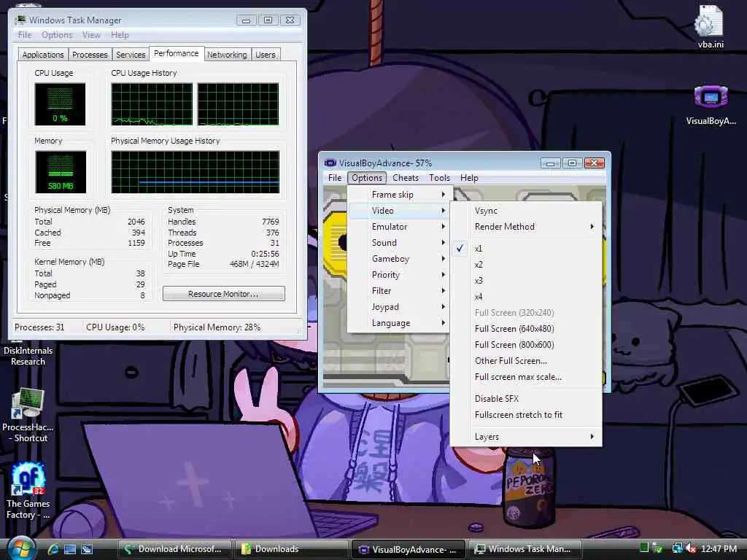Image resolution: width=747 pixels, height=560 pixels.
Task: Select the x3 video scale option
Action: [x=527, y=281]
